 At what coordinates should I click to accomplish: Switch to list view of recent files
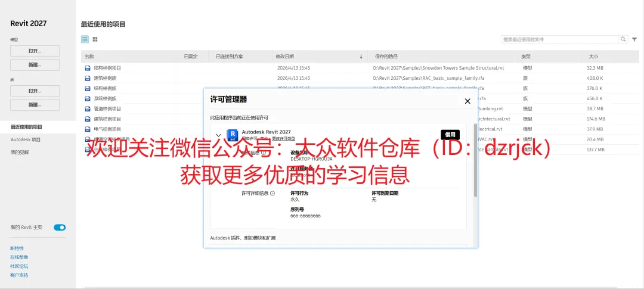click(x=85, y=39)
